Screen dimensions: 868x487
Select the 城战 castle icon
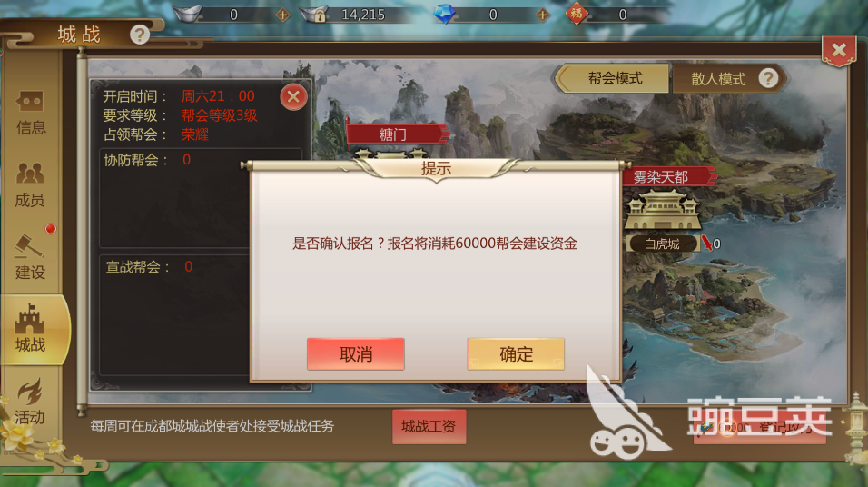[30, 329]
